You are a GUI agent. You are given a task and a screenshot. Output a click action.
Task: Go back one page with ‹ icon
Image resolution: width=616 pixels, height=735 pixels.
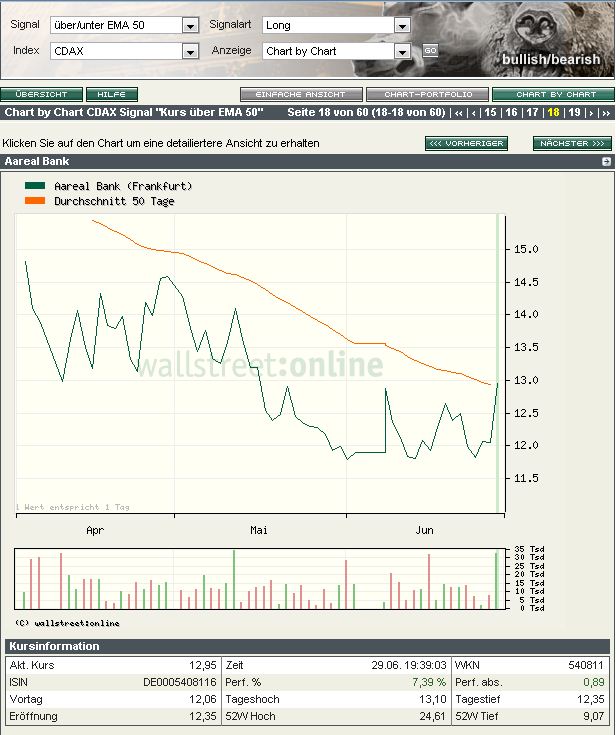474,113
